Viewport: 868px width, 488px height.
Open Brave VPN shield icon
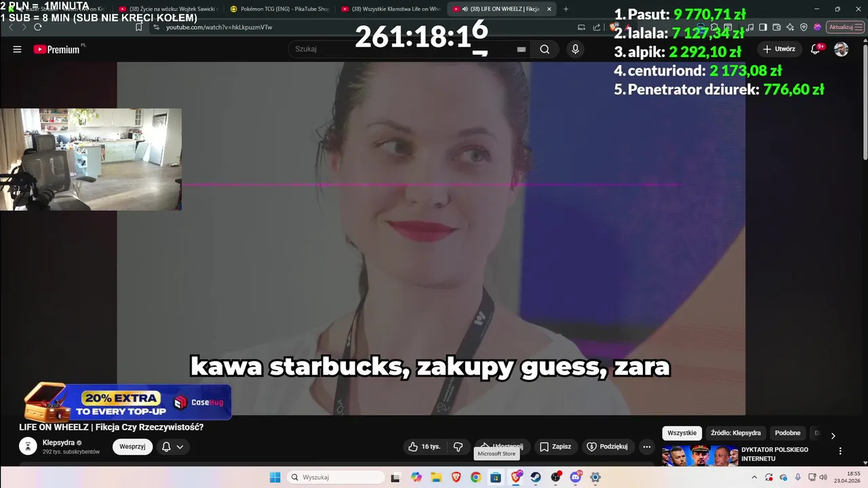(x=804, y=27)
